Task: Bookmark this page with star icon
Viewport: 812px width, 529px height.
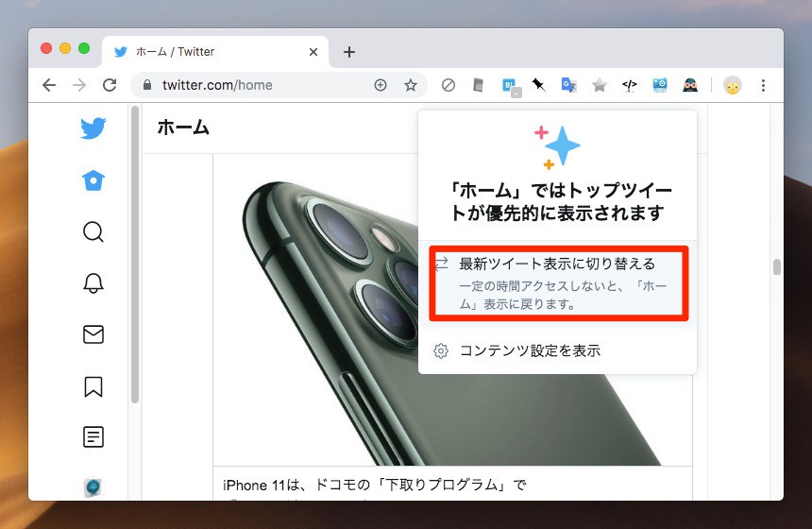Action: pos(411,85)
